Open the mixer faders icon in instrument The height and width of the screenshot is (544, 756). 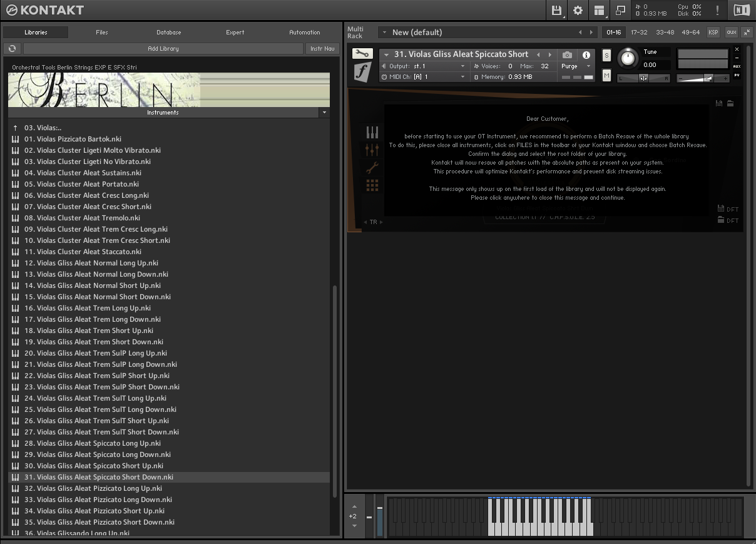click(x=372, y=150)
